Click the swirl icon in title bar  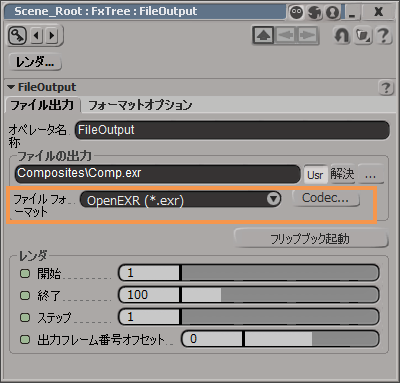[x=314, y=12]
